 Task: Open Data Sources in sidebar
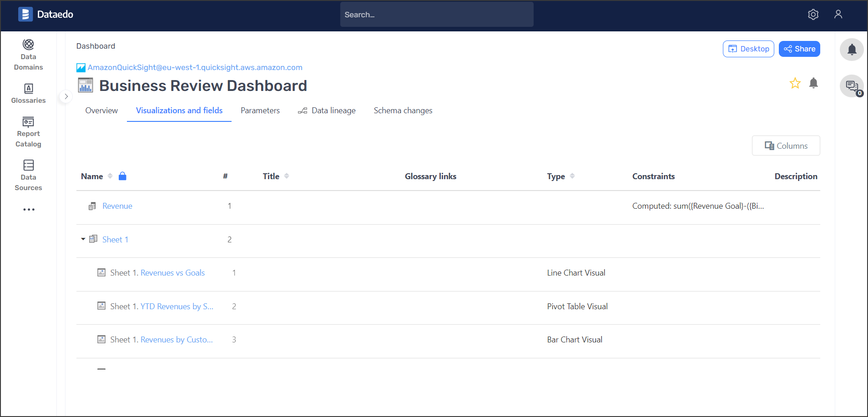point(28,176)
